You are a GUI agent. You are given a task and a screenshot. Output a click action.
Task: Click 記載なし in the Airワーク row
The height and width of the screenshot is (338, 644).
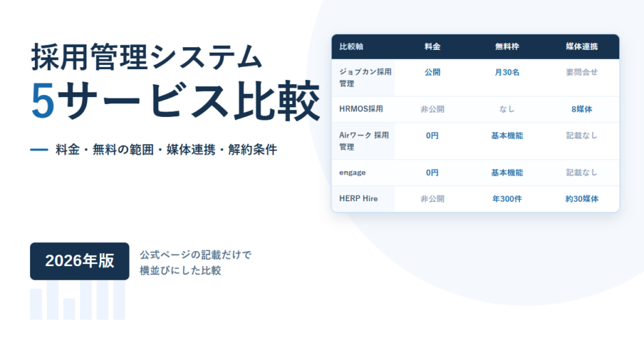pyautogui.click(x=582, y=135)
